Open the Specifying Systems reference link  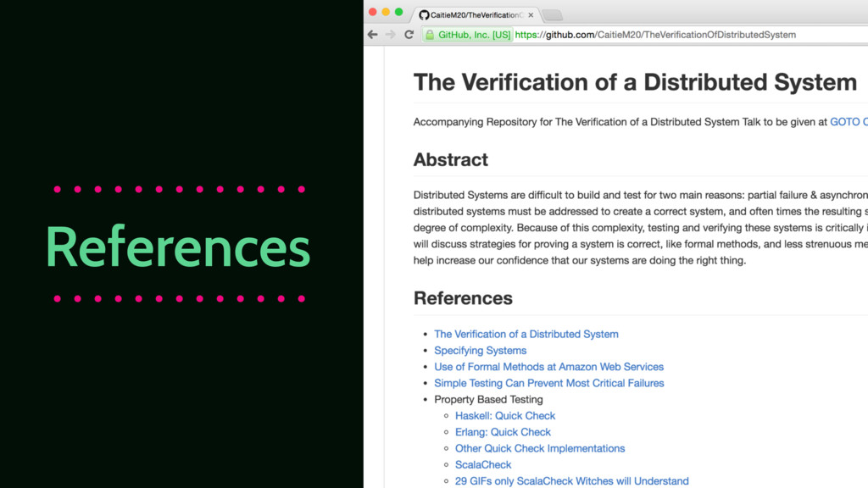[x=480, y=351]
